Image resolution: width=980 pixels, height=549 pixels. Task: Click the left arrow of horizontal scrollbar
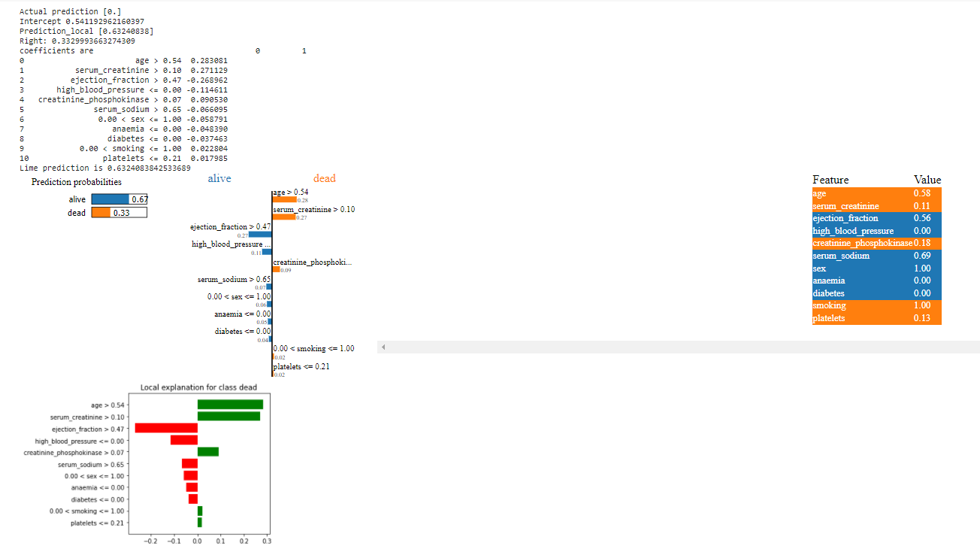(384, 346)
